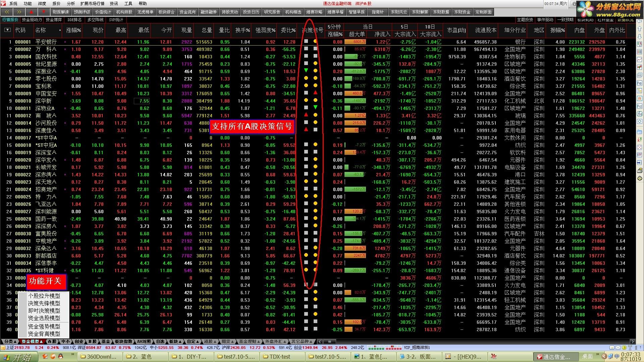
Task: Expand the 期货 bottom tab menu
Action: [228, 342]
